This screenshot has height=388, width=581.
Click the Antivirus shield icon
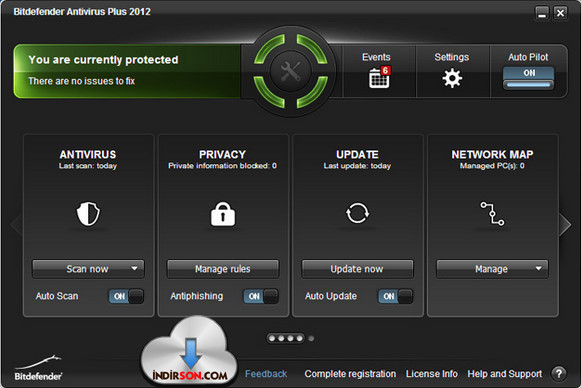tap(88, 214)
